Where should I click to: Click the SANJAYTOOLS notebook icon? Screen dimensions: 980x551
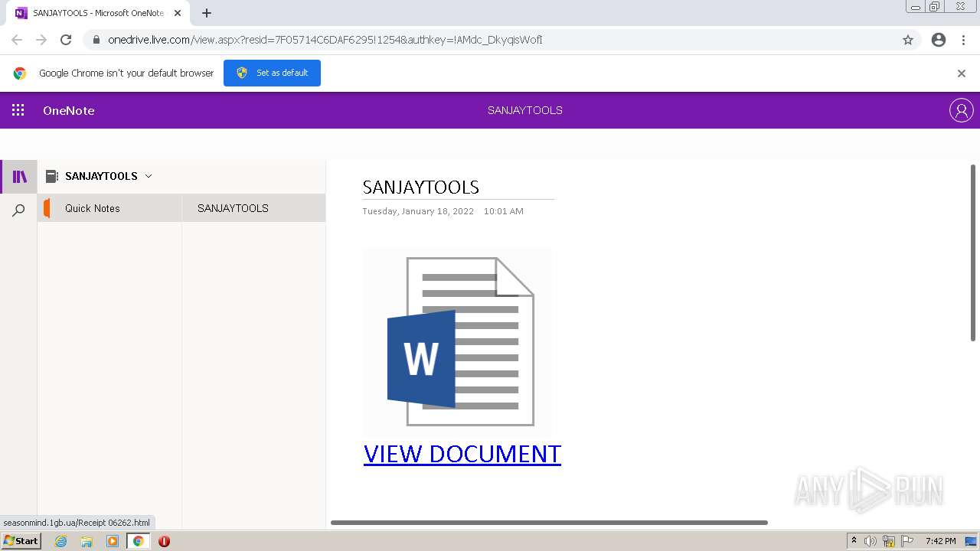tap(51, 176)
